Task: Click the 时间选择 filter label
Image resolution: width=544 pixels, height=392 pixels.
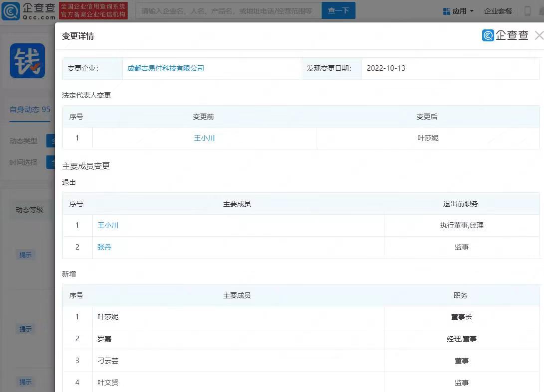Action: (23, 162)
